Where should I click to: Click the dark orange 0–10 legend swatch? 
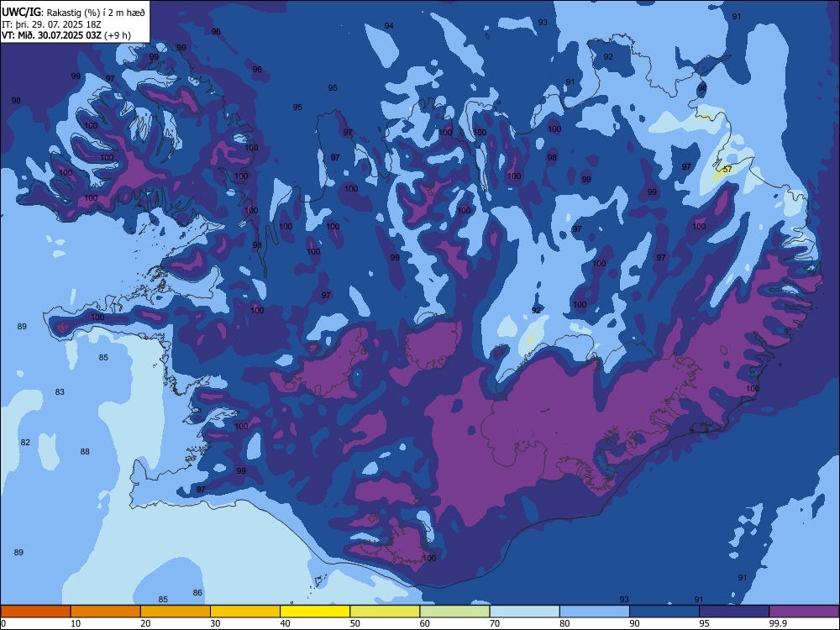[x=35, y=612]
